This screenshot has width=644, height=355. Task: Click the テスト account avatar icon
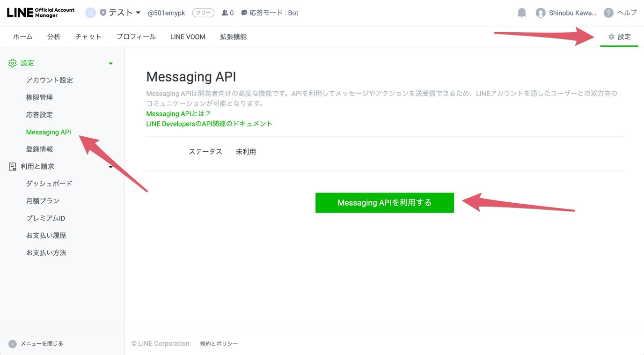point(90,13)
